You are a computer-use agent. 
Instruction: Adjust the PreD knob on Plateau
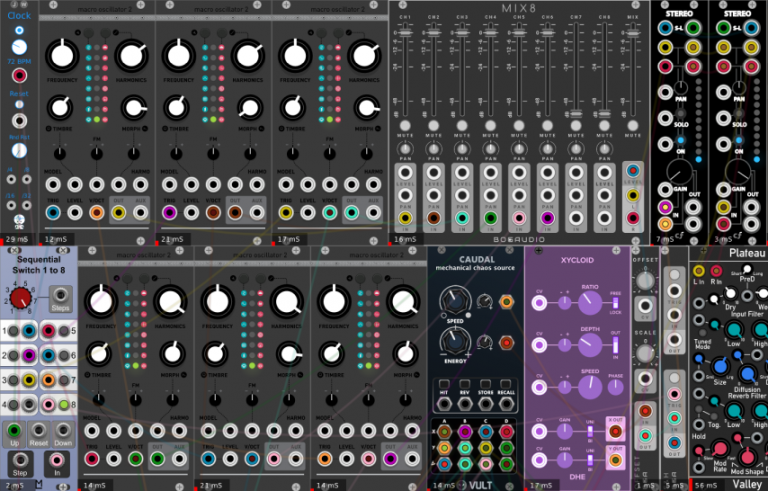(x=746, y=269)
